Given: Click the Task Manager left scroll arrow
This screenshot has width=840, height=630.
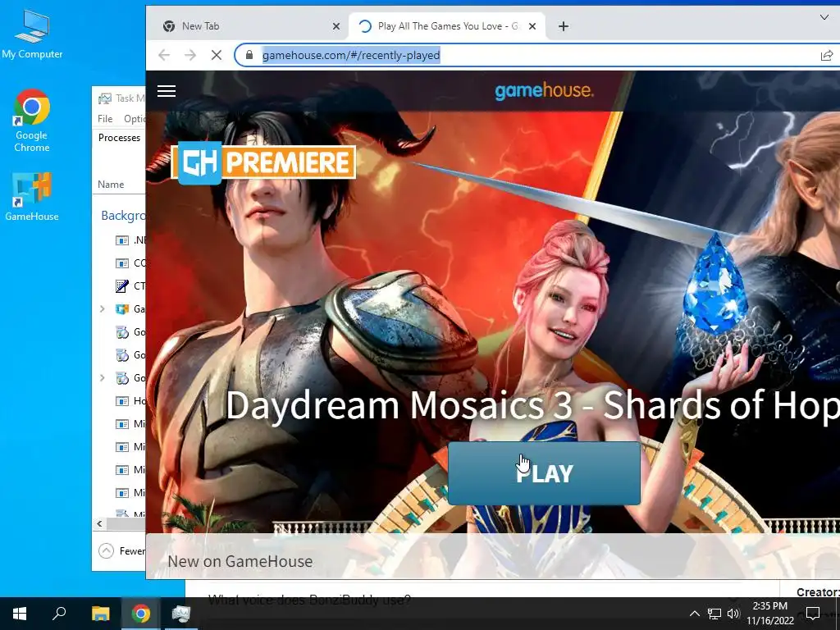Looking at the screenshot, I should pos(99,524).
